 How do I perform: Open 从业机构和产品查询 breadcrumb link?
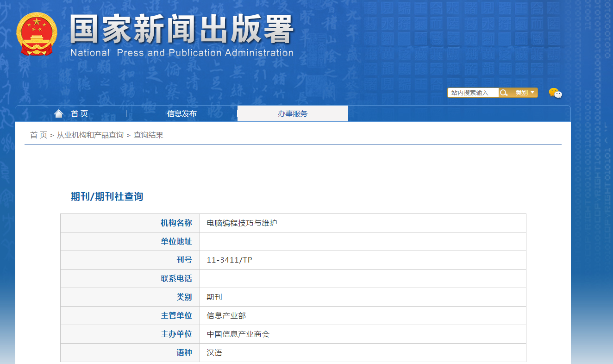point(90,135)
